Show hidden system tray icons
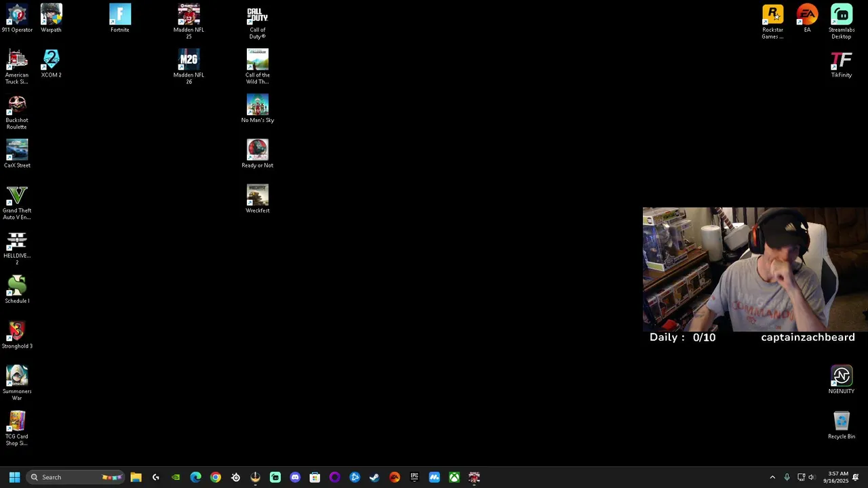 (772, 477)
